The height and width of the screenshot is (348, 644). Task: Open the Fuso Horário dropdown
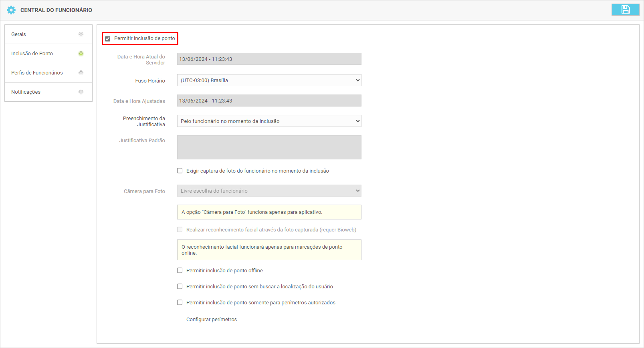pyautogui.click(x=269, y=80)
